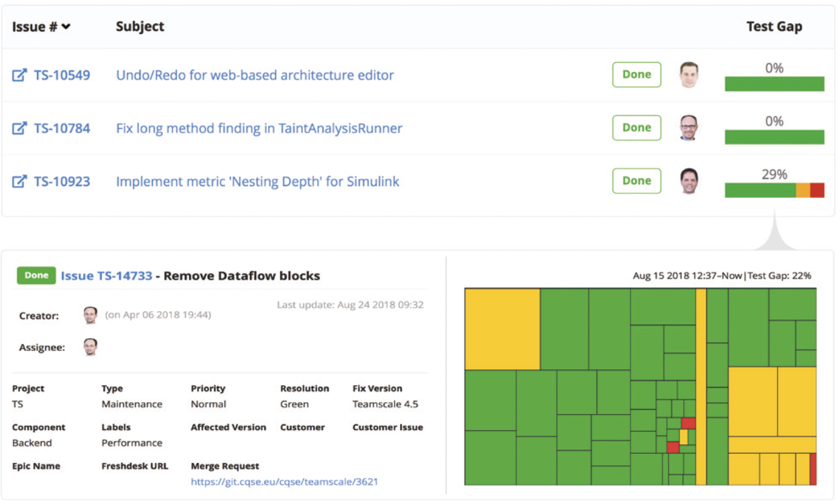Open 'Implement metric Nesting Depth for Simulink'
Viewport: 840px width, 504px height.
click(x=257, y=181)
